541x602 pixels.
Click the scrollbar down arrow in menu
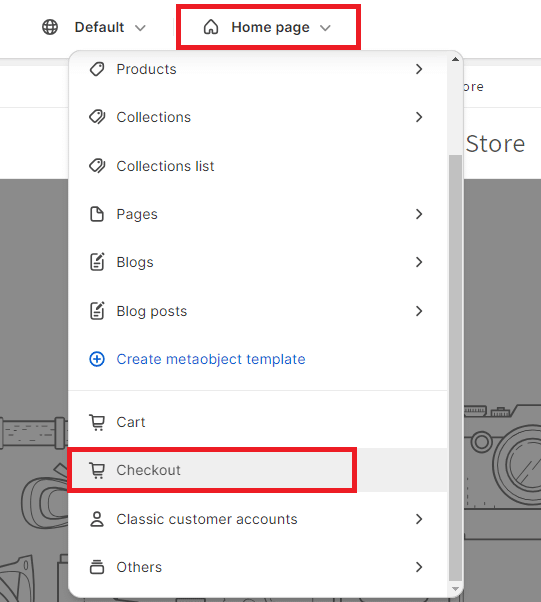455,589
